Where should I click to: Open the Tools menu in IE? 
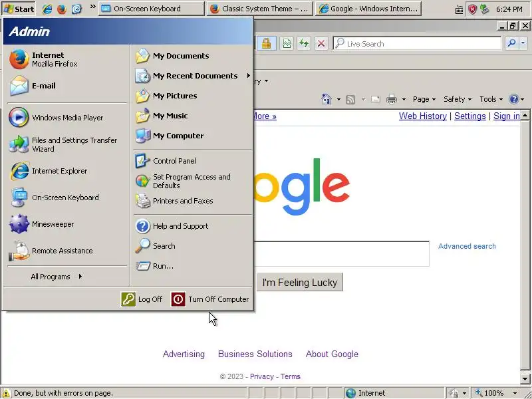pos(491,99)
